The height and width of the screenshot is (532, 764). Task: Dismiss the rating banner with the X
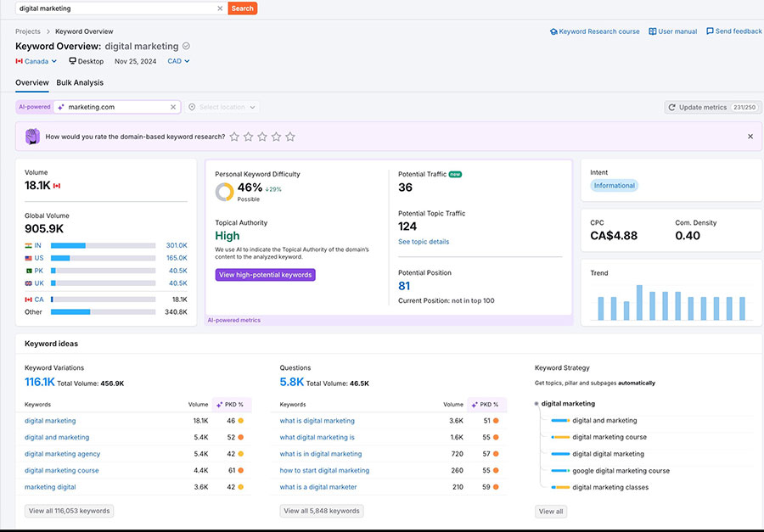[x=750, y=137]
